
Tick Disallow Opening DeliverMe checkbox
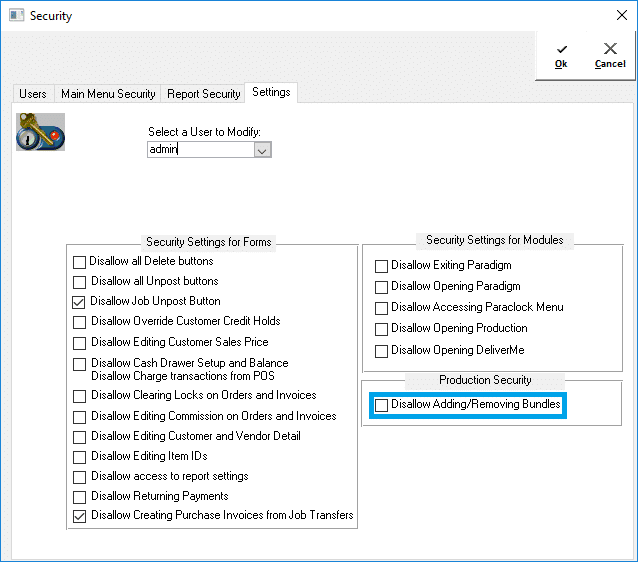point(382,351)
